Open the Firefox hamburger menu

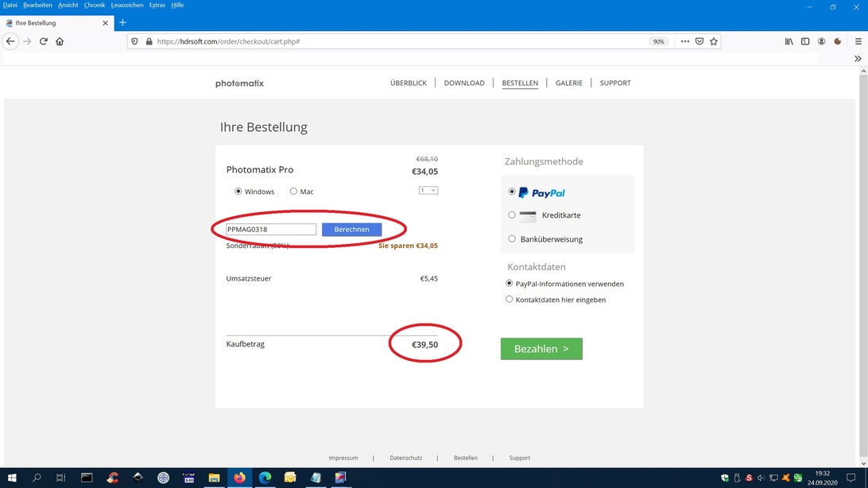[857, 41]
